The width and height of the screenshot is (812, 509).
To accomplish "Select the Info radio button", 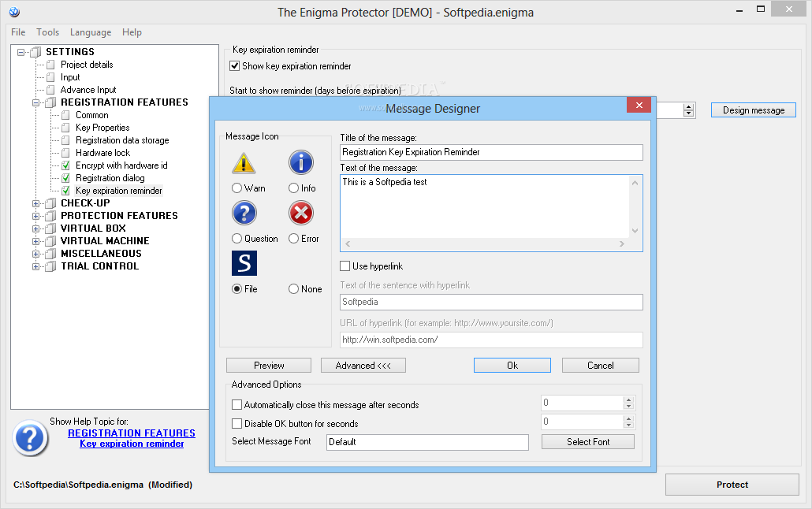I will [x=293, y=188].
